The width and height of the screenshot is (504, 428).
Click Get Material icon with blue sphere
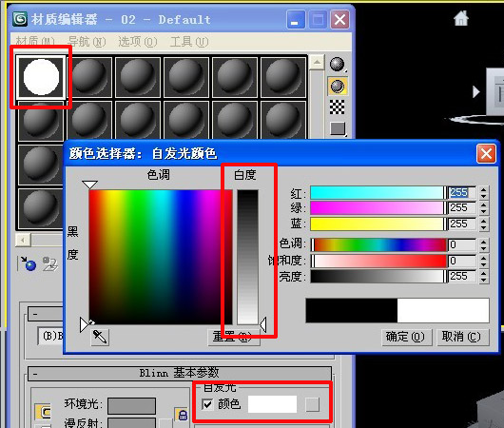click(29, 263)
